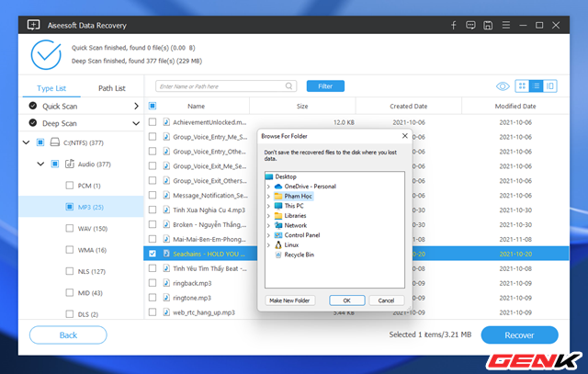Image resolution: width=588 pixels, height=374 pixels.
Task: Open the hamburger menu in title bar
Action: click(506, 25)
